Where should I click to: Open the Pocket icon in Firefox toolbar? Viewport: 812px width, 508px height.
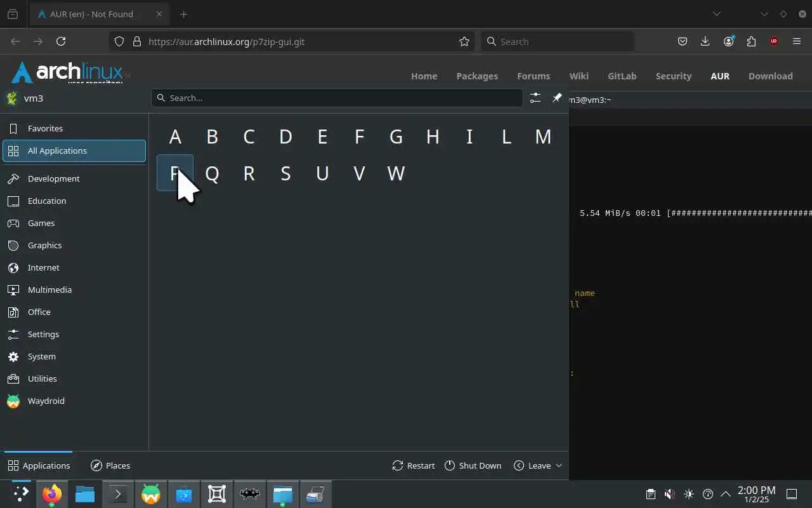(683, 41)
